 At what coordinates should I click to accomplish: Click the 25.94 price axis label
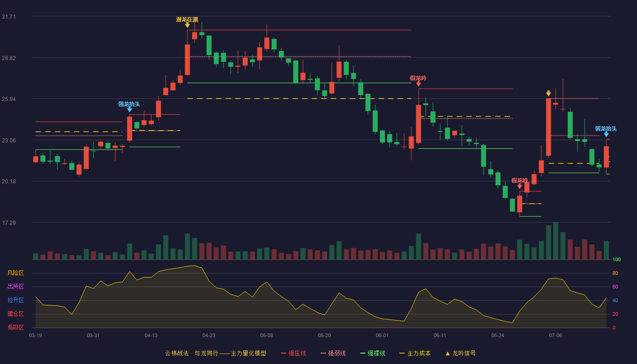point(9,99)
